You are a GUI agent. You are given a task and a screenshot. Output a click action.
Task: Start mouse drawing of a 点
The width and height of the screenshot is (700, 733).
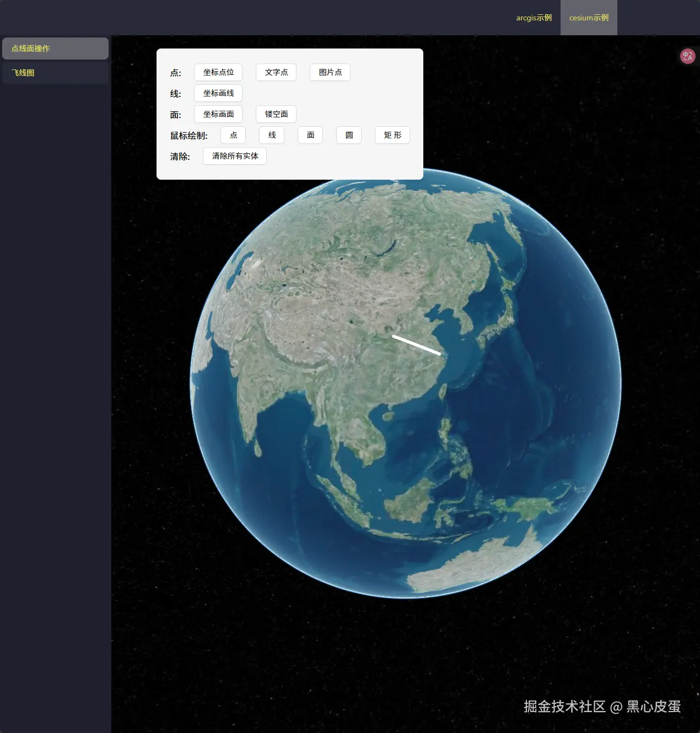click(233, 135)
